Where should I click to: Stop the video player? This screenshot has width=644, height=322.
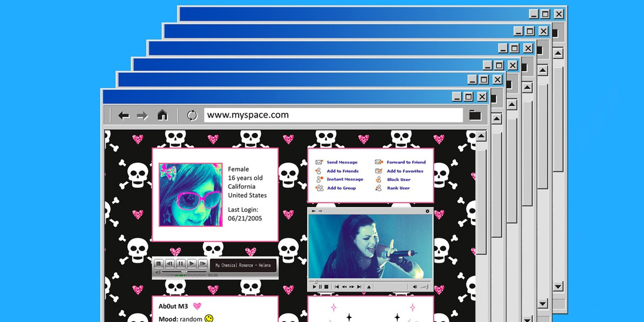coord(327,287)
